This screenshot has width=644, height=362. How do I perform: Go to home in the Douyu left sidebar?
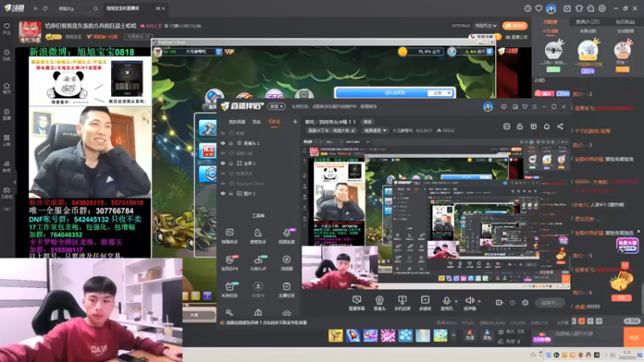[x=6, y=88]
